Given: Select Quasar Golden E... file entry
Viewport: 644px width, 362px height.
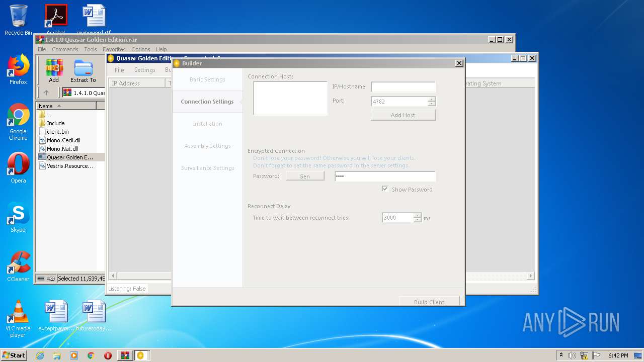Looking at the screenshot, I should pos(70,157).
